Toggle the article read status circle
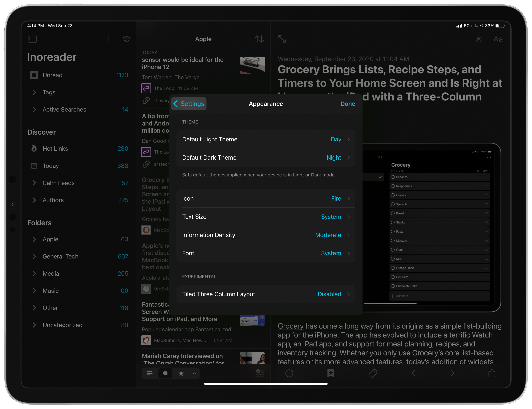This screenshot has height=409, width=532. click(289, 373)
